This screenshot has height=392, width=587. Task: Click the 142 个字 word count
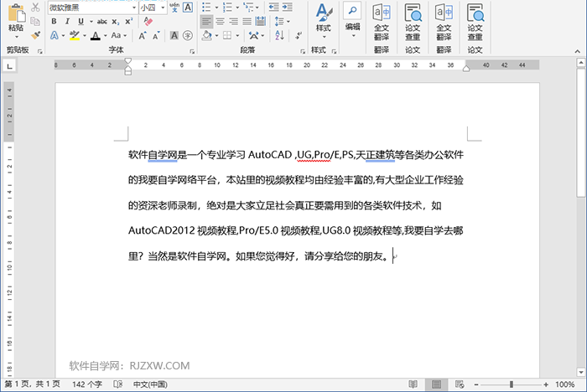87,384
